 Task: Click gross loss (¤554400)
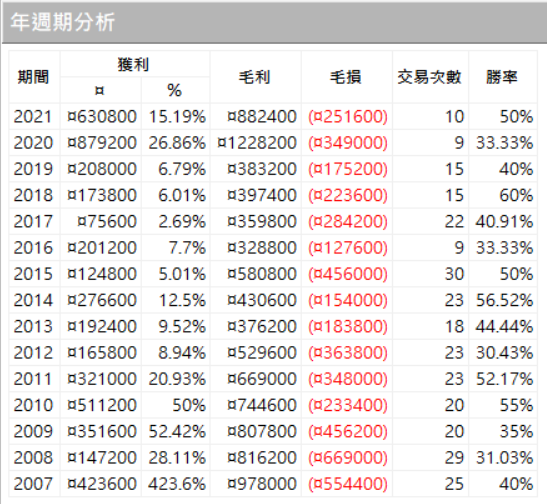(x=348, y=484)
